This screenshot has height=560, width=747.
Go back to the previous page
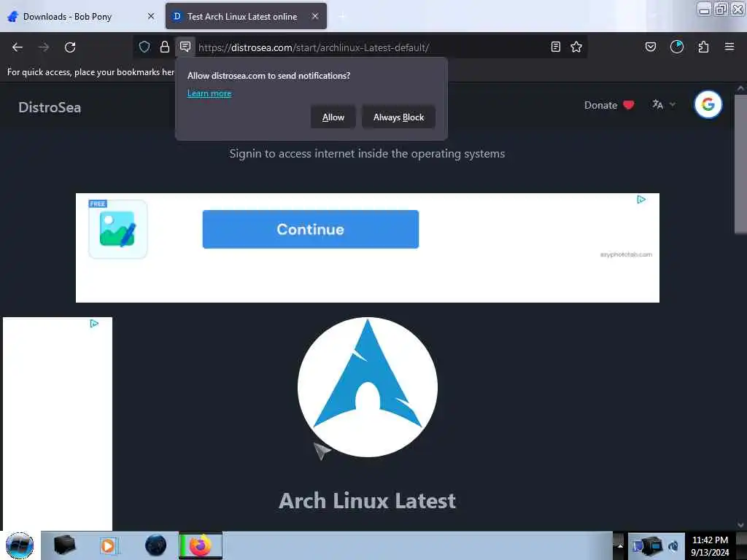pos(18,47)
